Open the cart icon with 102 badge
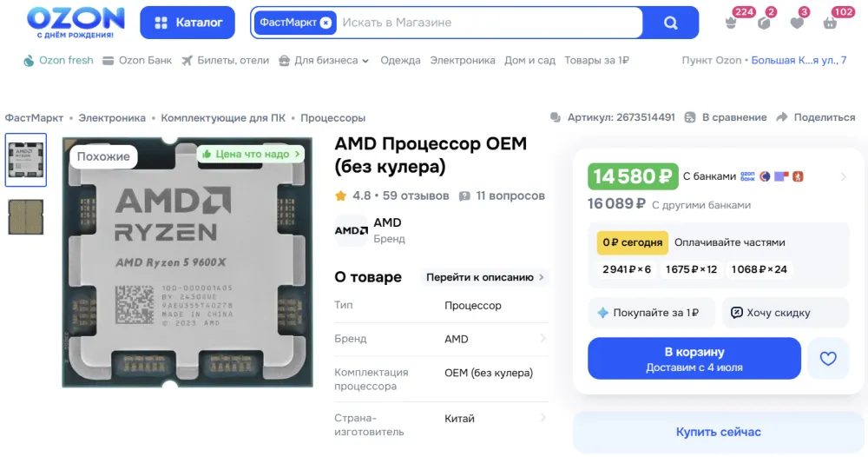Viewport: 868px width, 457px height. pyautogui.click(x=830, y=23)
